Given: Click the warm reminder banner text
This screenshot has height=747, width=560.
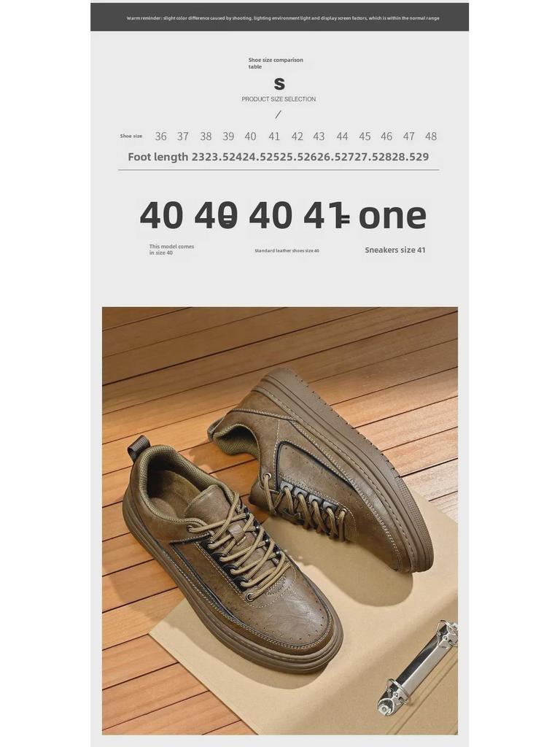Looking at the screenshot, I should (283, 18).
